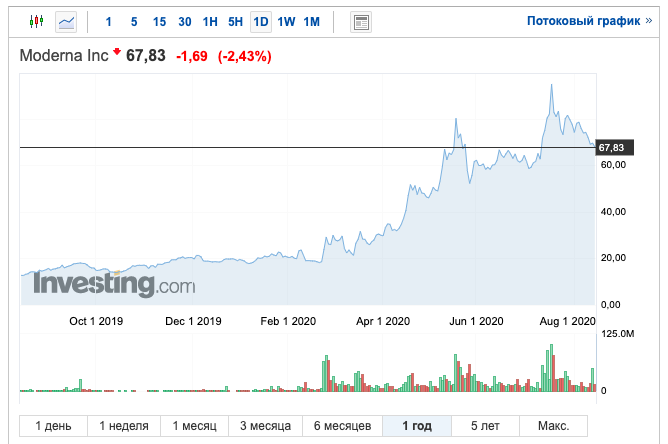Switch to candlestick chart type icon
Screen dimensions: 668x444
[37, 21]
